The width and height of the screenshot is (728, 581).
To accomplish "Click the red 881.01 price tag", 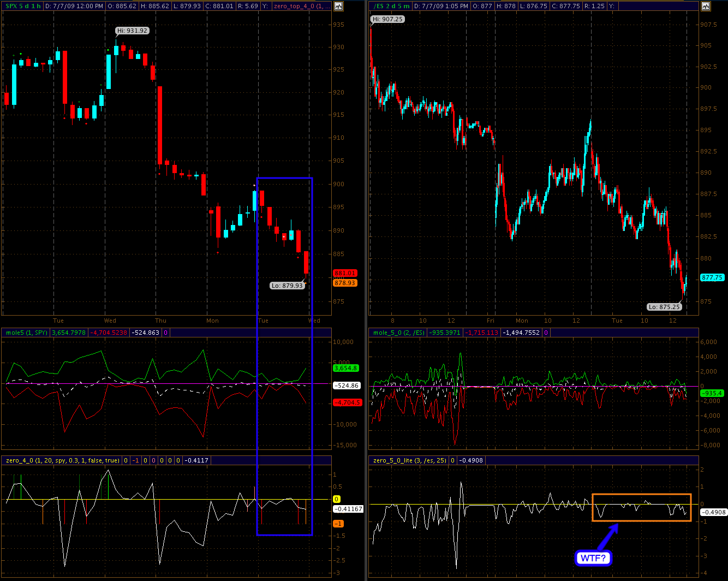I will click(x=345, y=273).
